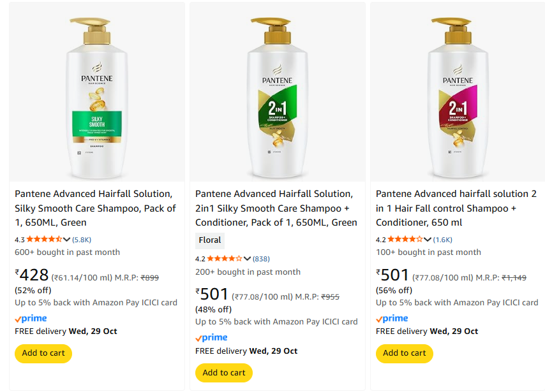Click star rating icons of Silky Smooth Shampoo
This screenshot has width=545, height=392.
(x=44, y=240)
